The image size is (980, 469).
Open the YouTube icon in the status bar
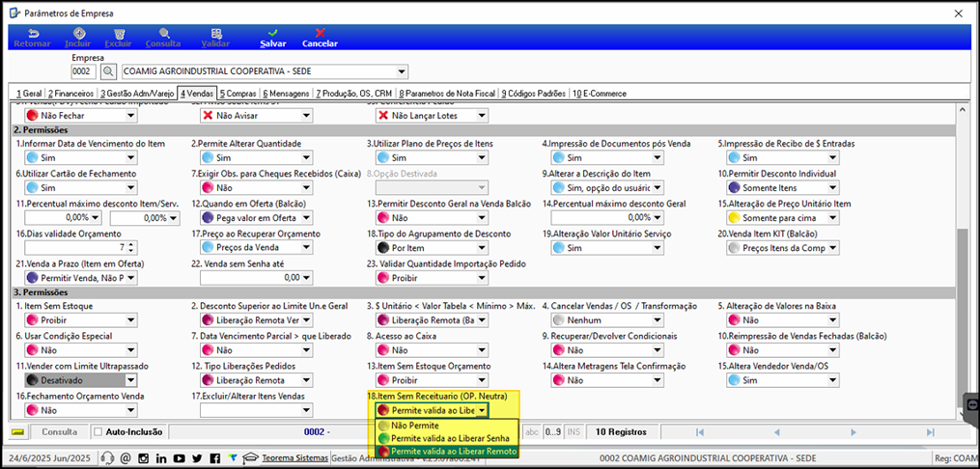coord(180,457)
